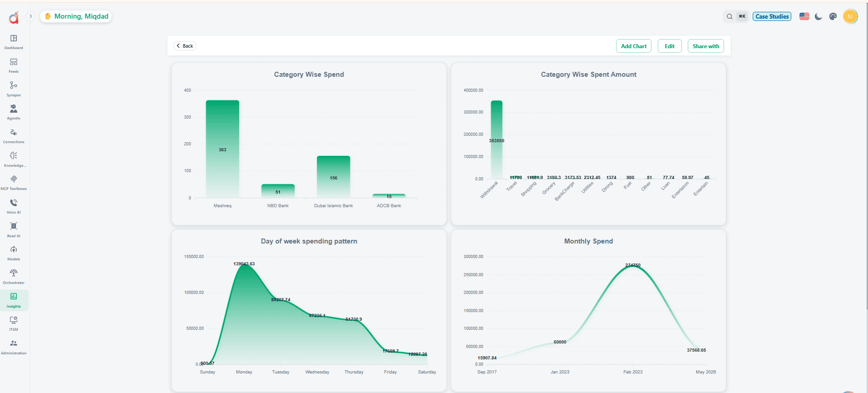The image size is (868, 393).
Task: Click the Category Wise Spent Amount title
Action: pos(589,75)
